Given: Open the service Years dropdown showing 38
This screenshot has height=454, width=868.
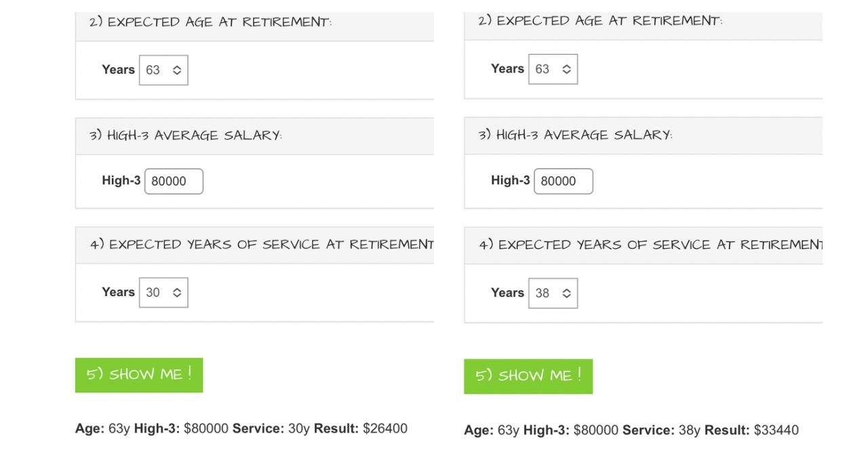Looking at the screenshot, I should click(x=553, y=293).
